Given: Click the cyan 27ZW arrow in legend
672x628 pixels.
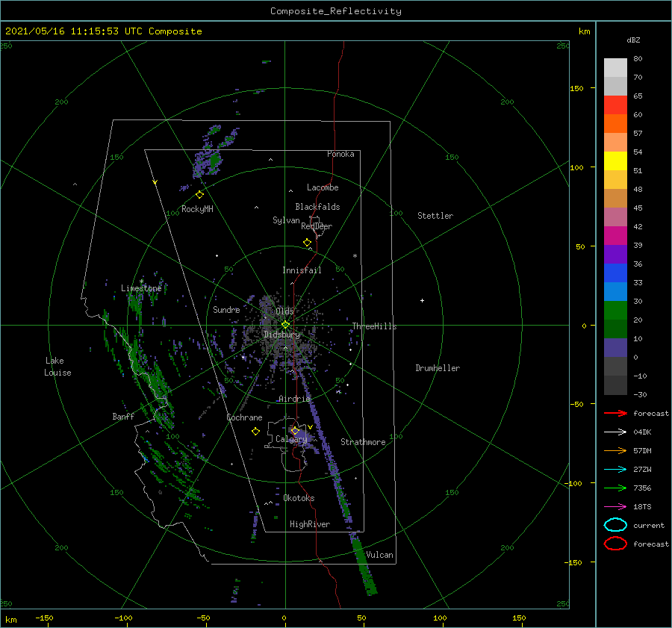Looking at the screenshot, I should [615, 469].
